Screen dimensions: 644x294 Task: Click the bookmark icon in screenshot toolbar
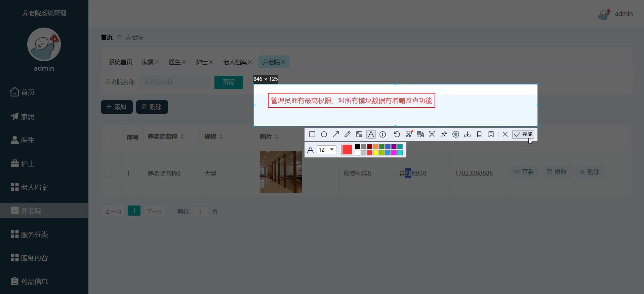pyautogui.click(x=491, y=135)
